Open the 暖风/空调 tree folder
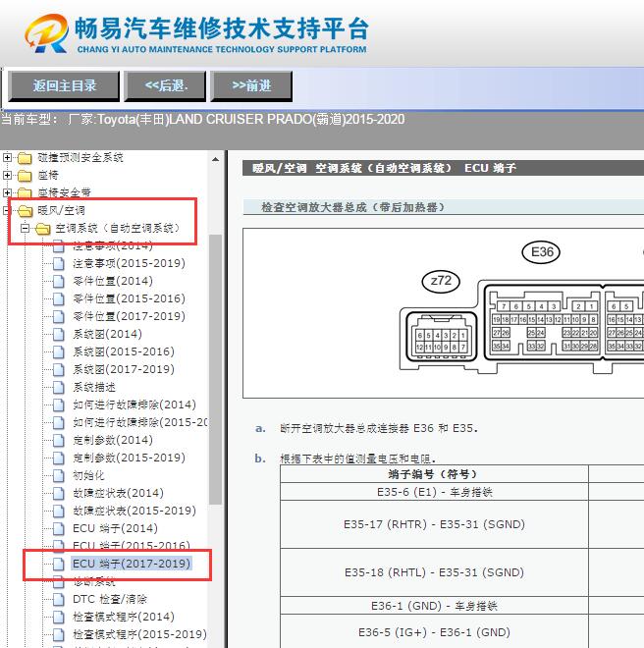 (62, 210)
